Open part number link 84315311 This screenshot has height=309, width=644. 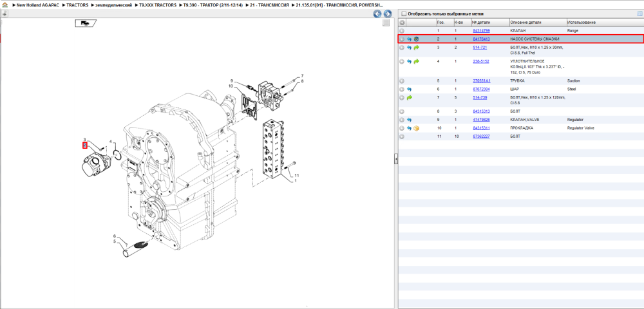(x=481, y=128)
